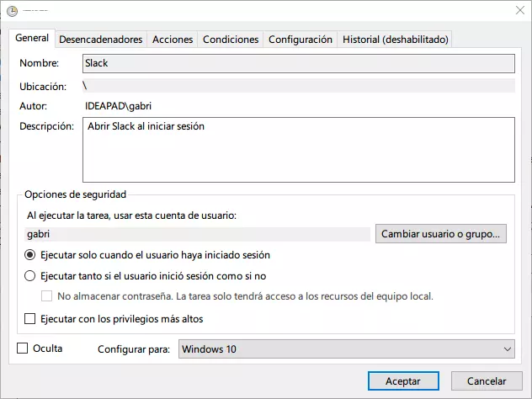Screen dimensions: 532x399
Task: Check the Oculta checkbox
Action: [23, 348]
